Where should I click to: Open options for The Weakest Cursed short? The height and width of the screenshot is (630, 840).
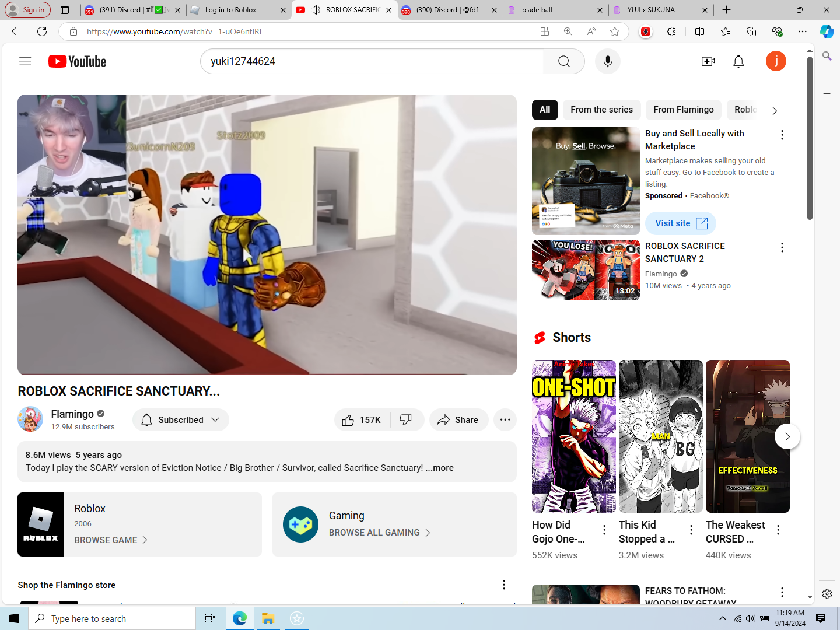coord(778,530)
